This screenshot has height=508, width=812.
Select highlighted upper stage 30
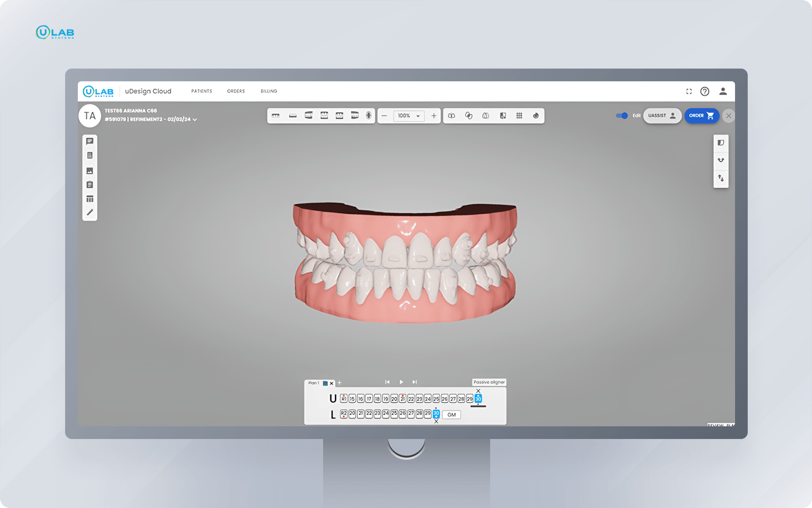click(478, 399)
